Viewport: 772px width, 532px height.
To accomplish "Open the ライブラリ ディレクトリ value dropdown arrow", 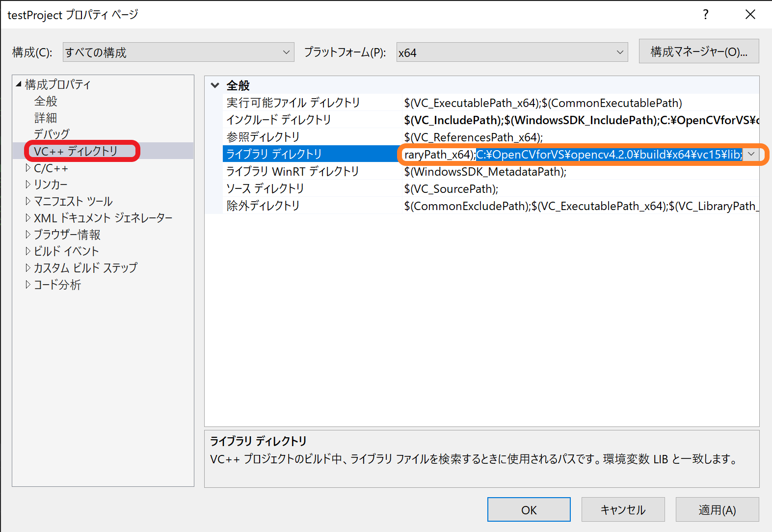I will 751,154.
